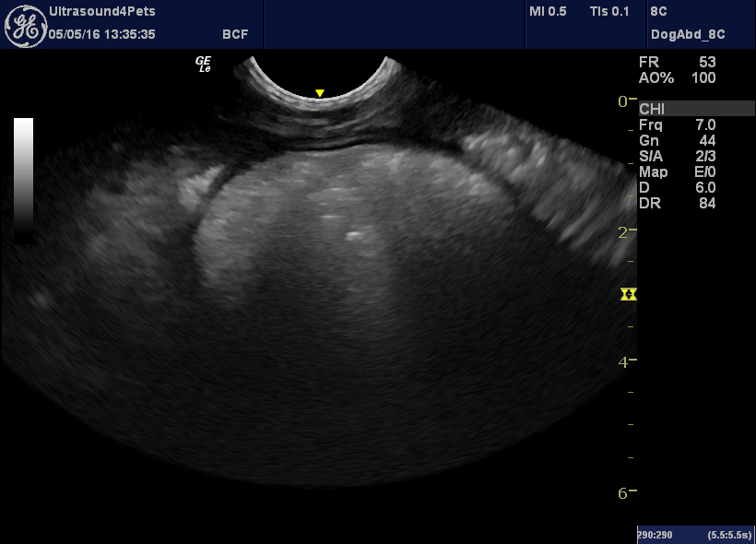Click the yellow focal zone marker
The image size is (756, 544).
(628, 294)
